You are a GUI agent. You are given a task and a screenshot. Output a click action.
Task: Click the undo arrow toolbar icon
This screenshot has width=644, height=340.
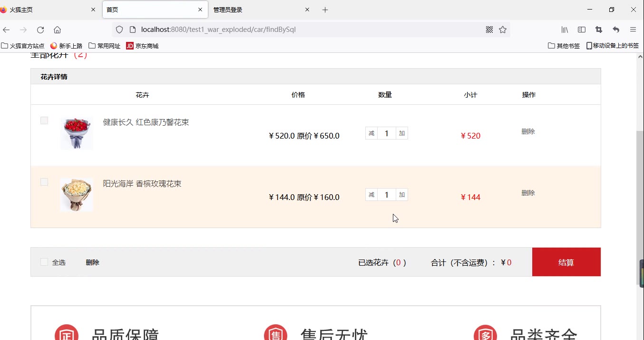[x=616, y=30]
